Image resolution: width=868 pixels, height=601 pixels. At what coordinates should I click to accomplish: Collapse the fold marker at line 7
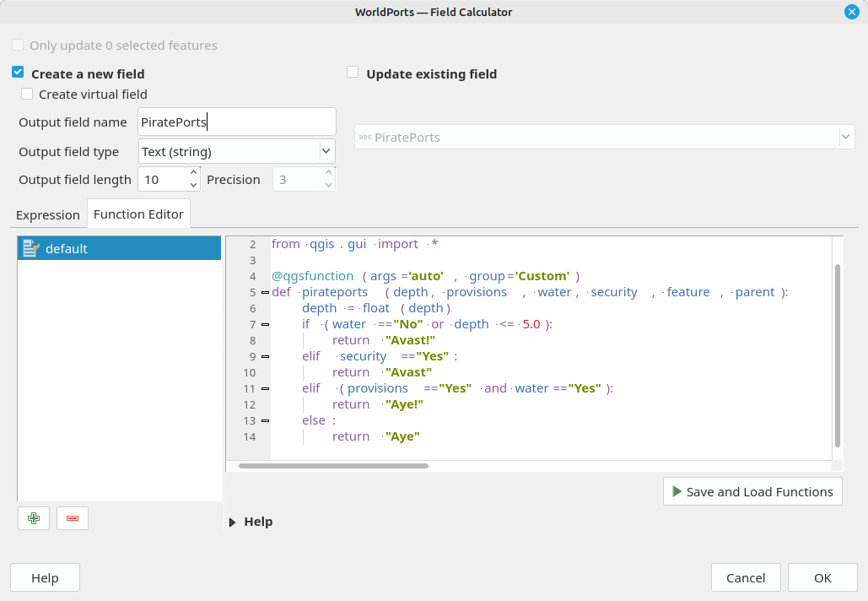(x=265, y=324)
